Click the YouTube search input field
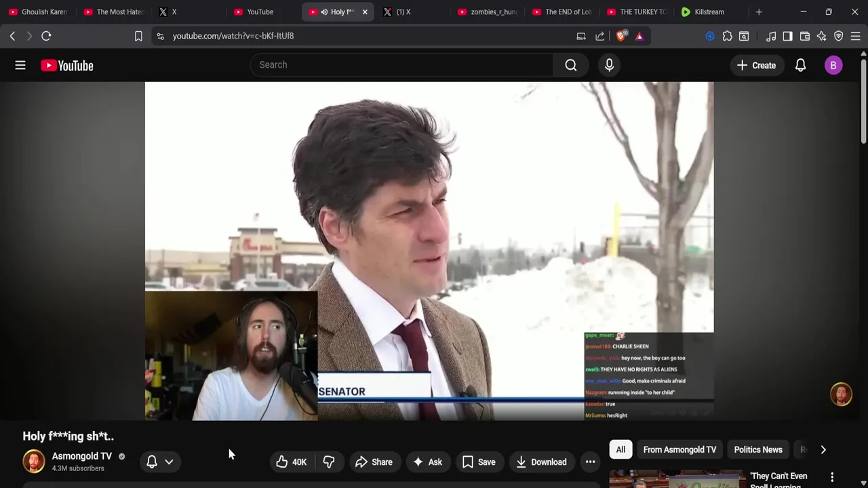868x488 pixels. pos(401,65)
